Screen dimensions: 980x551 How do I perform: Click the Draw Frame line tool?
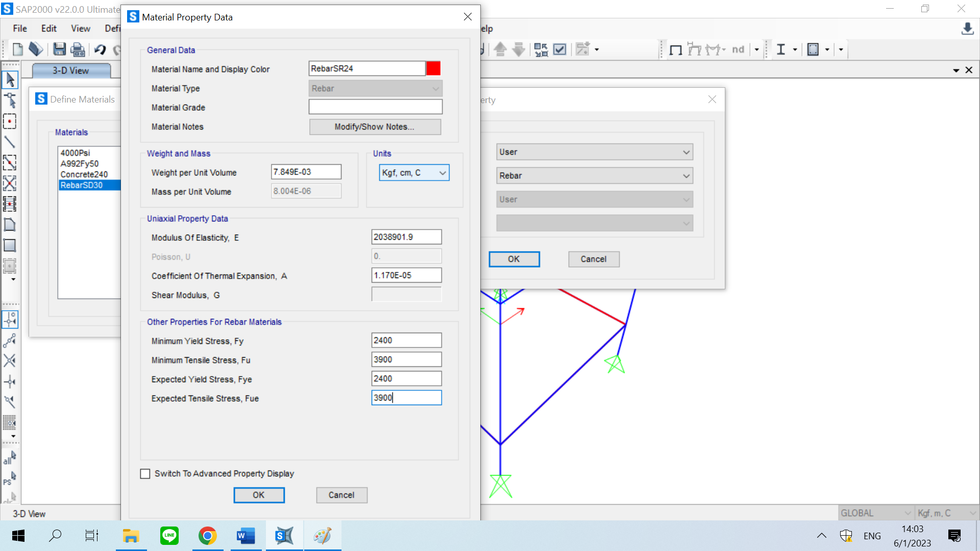(10, 142)
